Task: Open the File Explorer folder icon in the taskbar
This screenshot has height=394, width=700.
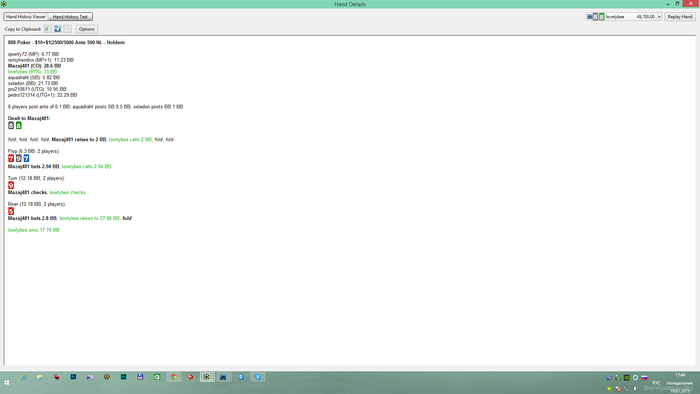Action: coord(40,377)
